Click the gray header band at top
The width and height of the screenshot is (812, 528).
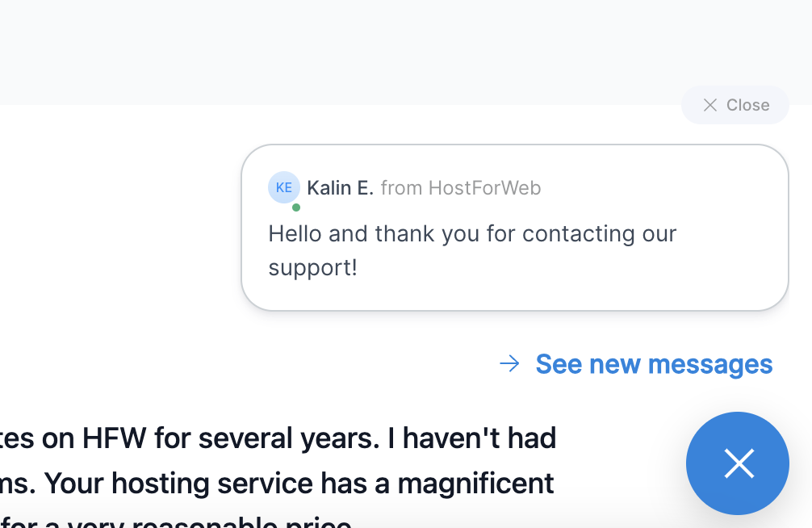click(323, 48)
